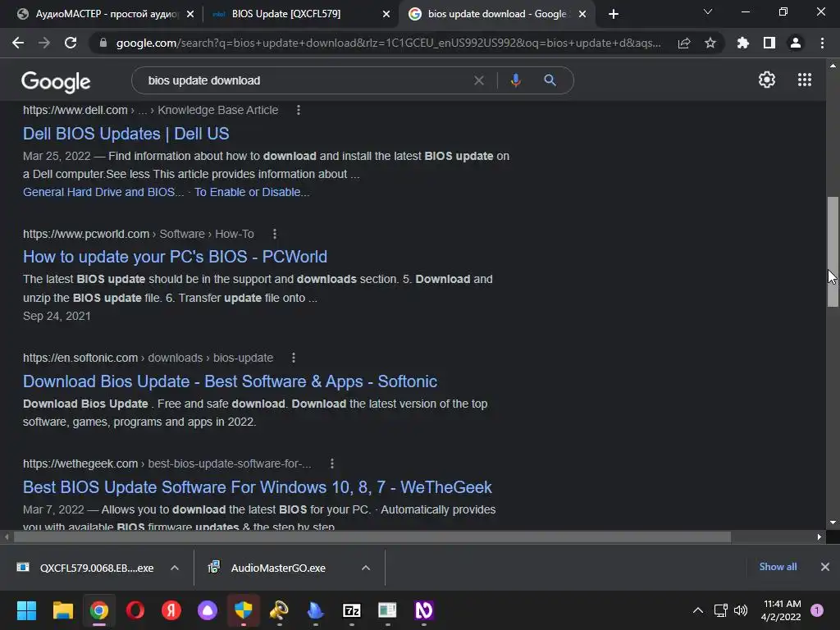840x630 pixels.
Task: Open the Google apps grid
Action: tap(805, 80)
